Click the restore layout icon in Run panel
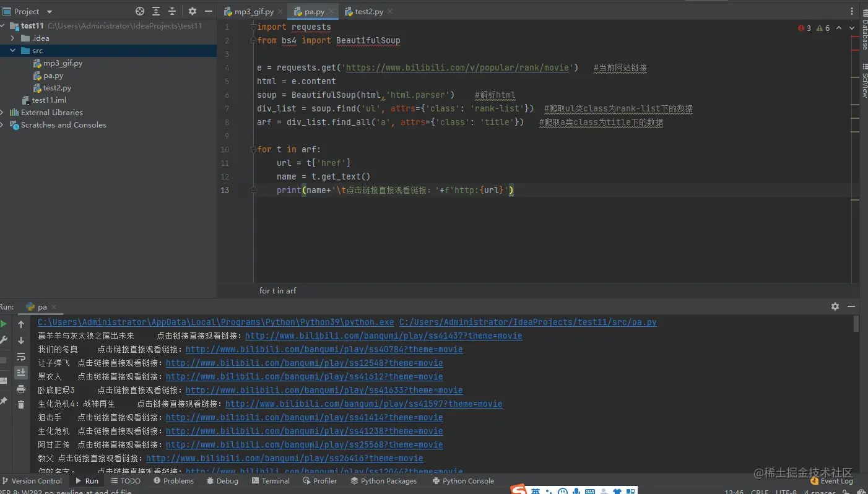 coord(4,381)
